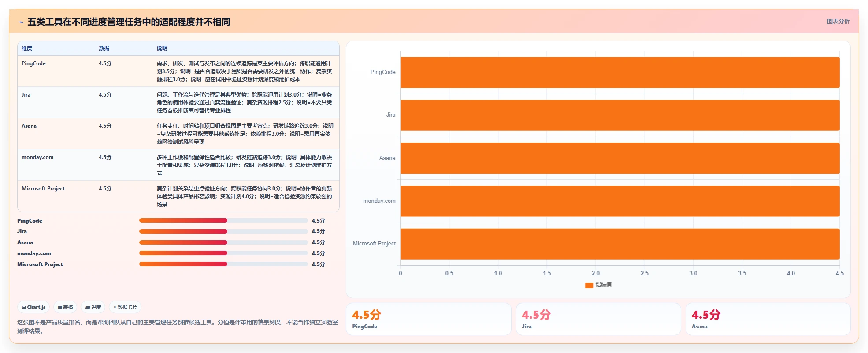Image resolution: width=868 pixels, height=353 pixels.
Task: Click the 2.0 tick on chart x-axis
Action: [x=596, y=274]
